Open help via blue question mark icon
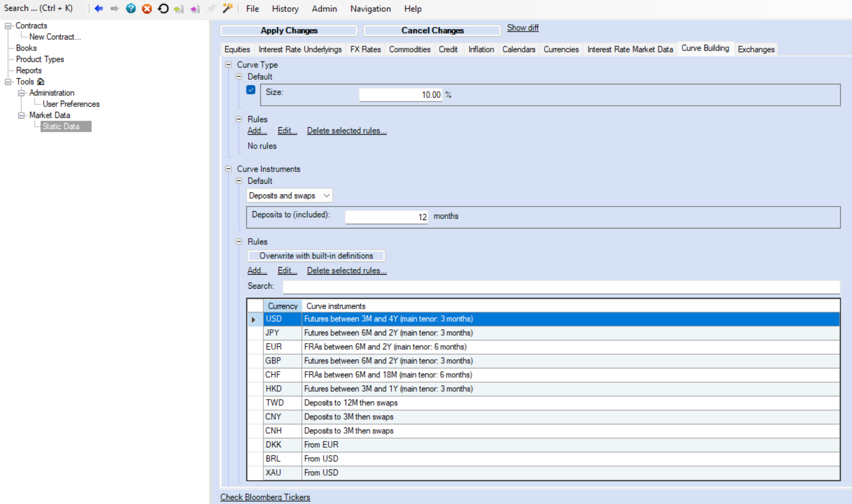The height and width of the screenshot is (504, 852). (131, 8)
